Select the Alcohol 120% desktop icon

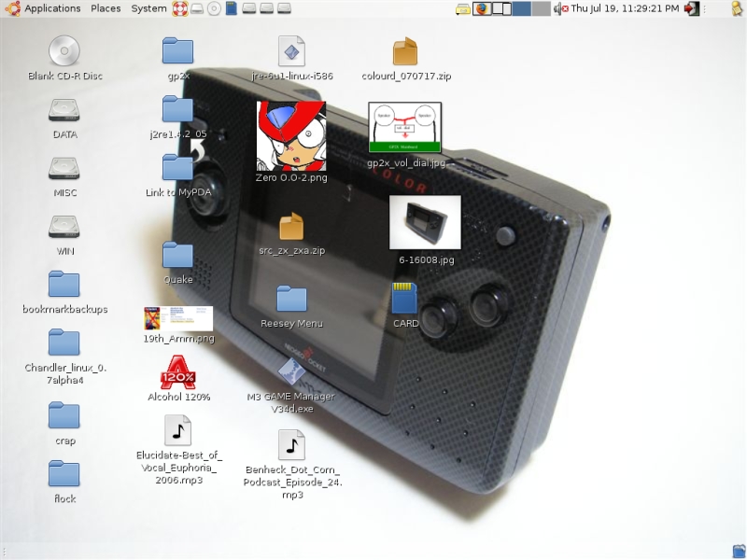(177, 373)
